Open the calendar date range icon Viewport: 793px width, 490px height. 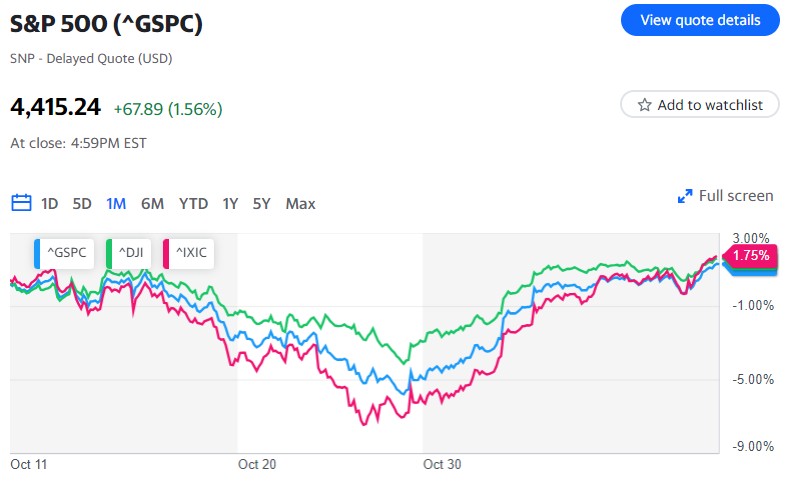click(x=21, y=203)
